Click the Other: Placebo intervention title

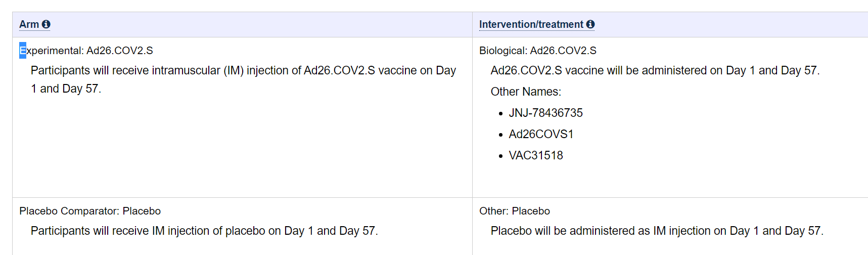point(515,211)
